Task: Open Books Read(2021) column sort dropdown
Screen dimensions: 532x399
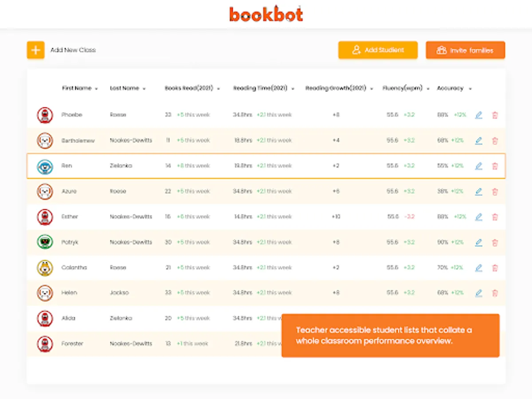Action: 219,89
